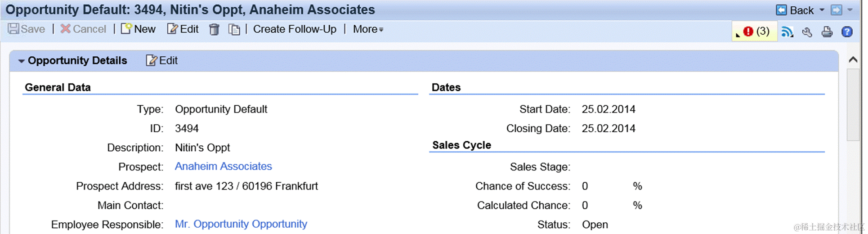Click the copy opportunity icon

[234, 30]
